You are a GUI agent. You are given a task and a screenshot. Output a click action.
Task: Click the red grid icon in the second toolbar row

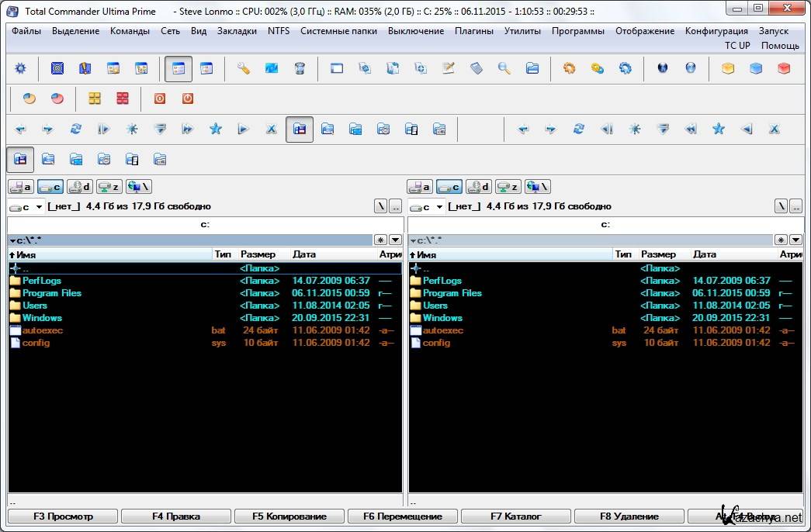(123, 98)
